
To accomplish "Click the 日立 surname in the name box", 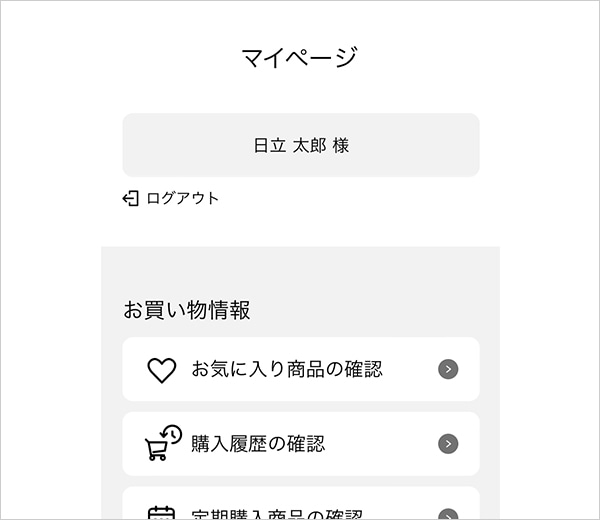I will click(x=270, y=146).
